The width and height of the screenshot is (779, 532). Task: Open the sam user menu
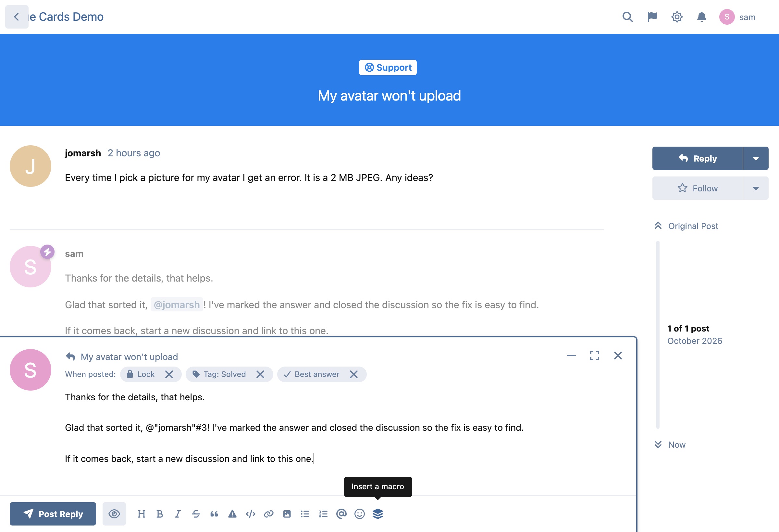click(x=738, y=17)
